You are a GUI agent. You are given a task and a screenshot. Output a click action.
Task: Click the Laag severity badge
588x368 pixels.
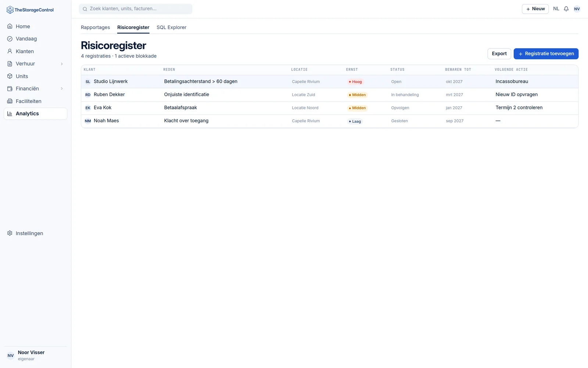click(x=355, y=121)
